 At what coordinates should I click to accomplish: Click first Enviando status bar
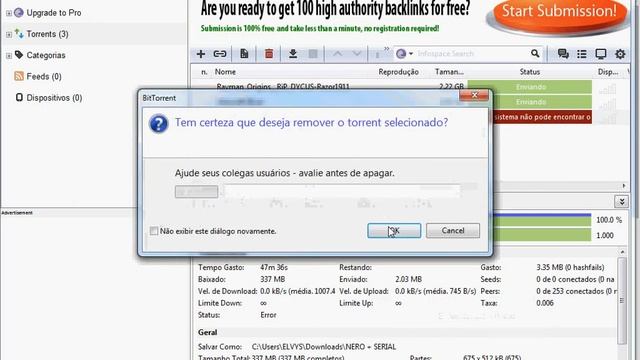pyautogui.click(x=530, y=86)
